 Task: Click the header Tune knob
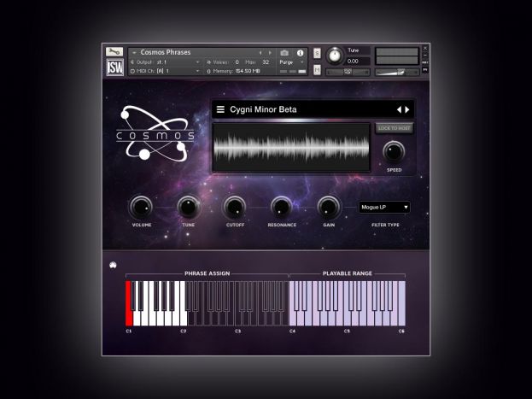pyautogui.click(x=335, y=56)
